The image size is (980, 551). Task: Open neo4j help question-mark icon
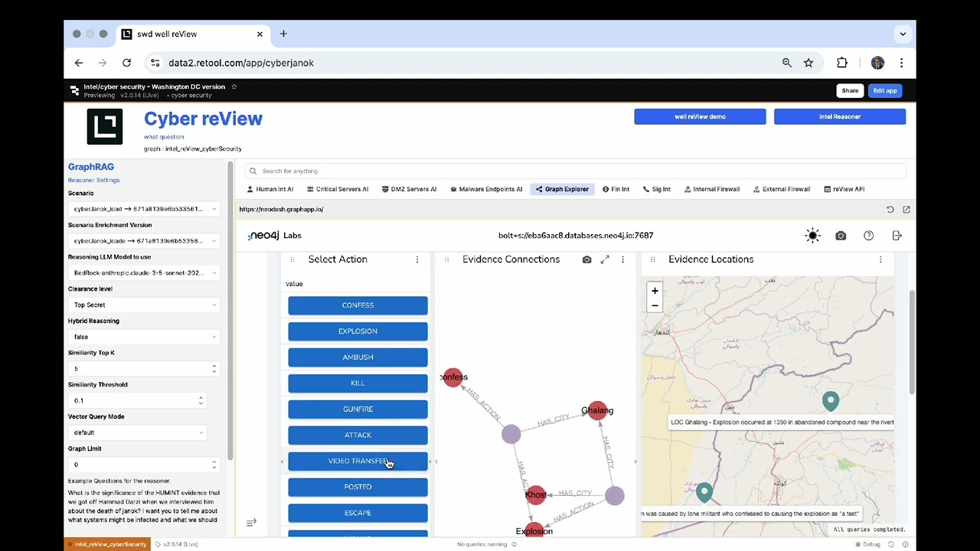(x=868, y=236)
